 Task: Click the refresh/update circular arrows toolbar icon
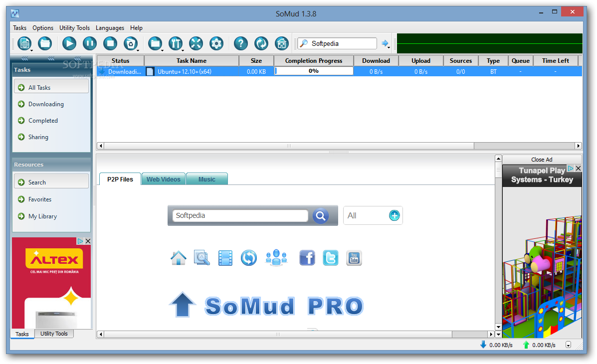[x=261, y=43]
